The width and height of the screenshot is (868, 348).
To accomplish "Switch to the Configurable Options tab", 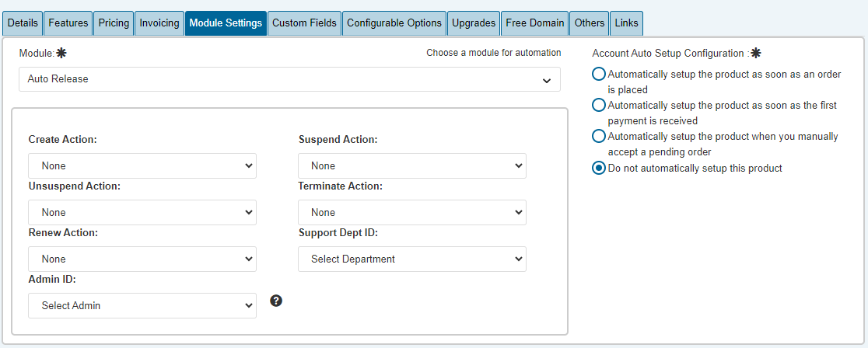I will coord(394,23).
